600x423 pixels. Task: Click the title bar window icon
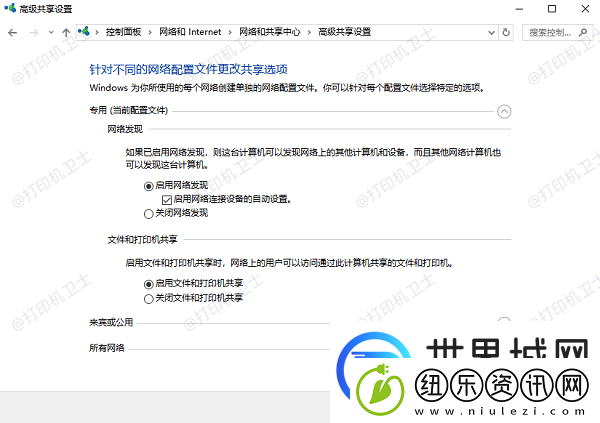click(x=10, y=8)
